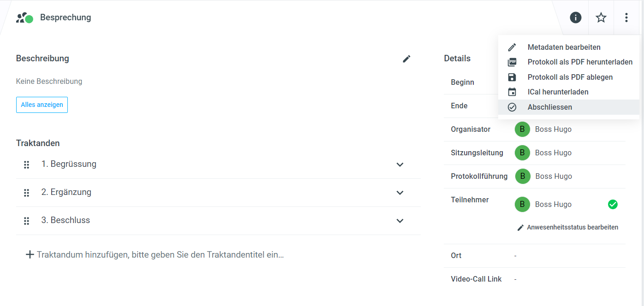The width and height of the screenshot is (644, 306).
Task: Expand the 2. Ergänzung agenda item
Action: (x=400, y=193)
